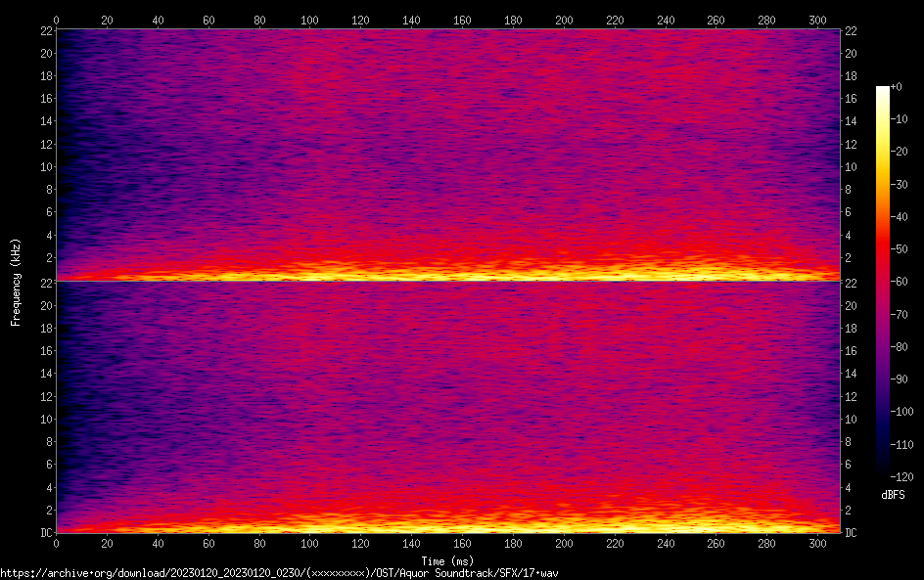This screenshot has height=580, width=924.
Task: Click the "Time (ms)" axis label
Action: pyautogui.click(x=448, y=560)
